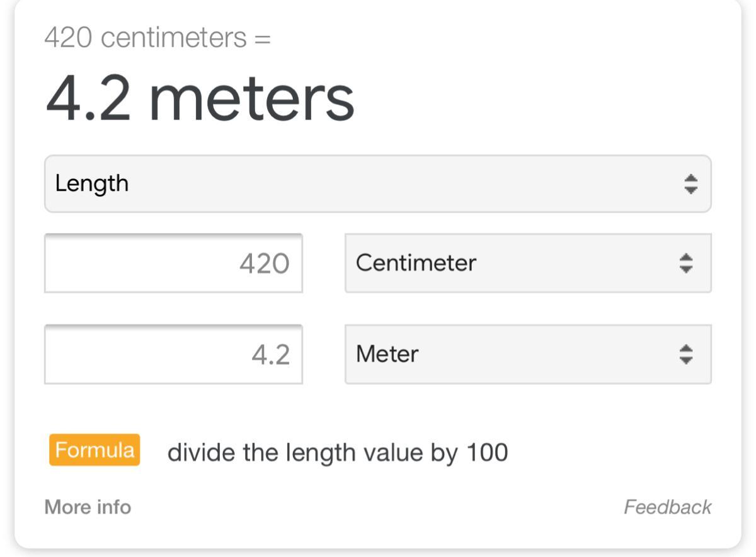Click the Length selector's up-down arrow icon
Screen dimensions: 756x557
pyautogui.click(x=690, y=184)
